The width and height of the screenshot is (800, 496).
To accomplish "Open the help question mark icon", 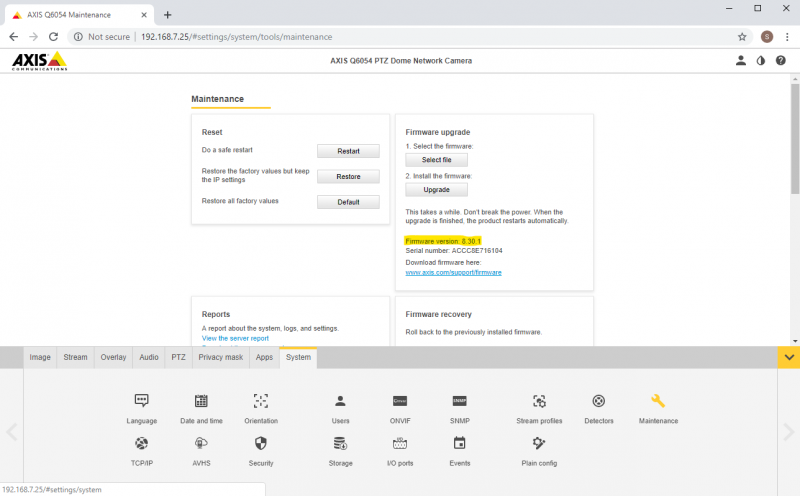I will click(x=781, y=61).
